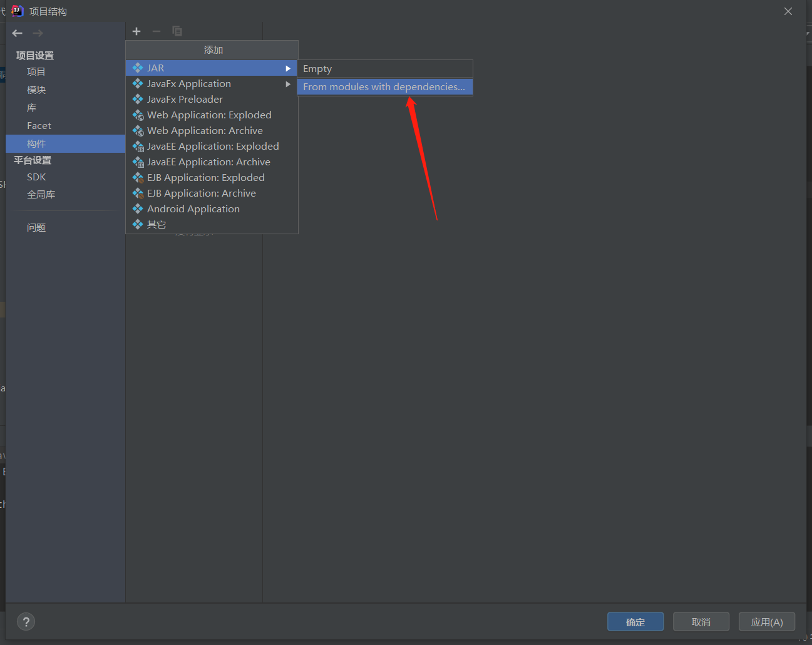
Task: Click the forward arrow navigation icon
Action: (38, 33)
